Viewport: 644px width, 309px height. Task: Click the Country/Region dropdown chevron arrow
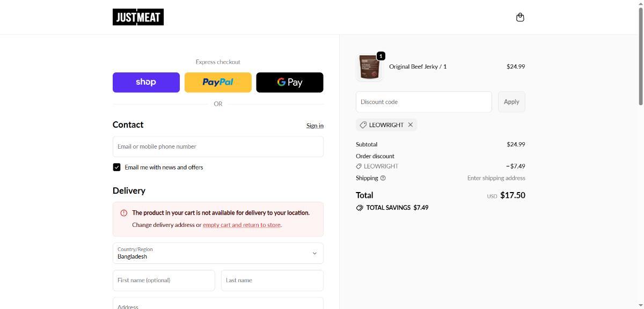(314, 253)
